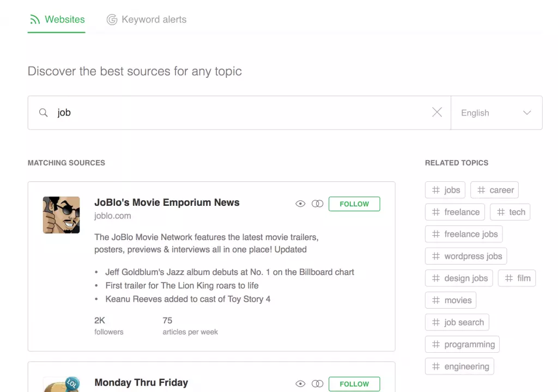This screenshot has width=558, height=392.
Task: Preview JoBlo's Movie Emporium News with eye icon
Action: pyautogui.click(x=300, y=204)
